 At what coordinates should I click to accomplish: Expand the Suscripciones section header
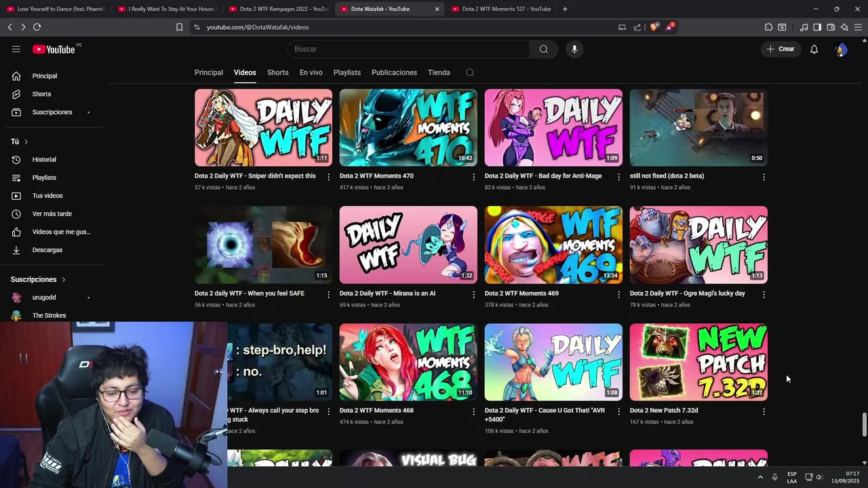38,279
